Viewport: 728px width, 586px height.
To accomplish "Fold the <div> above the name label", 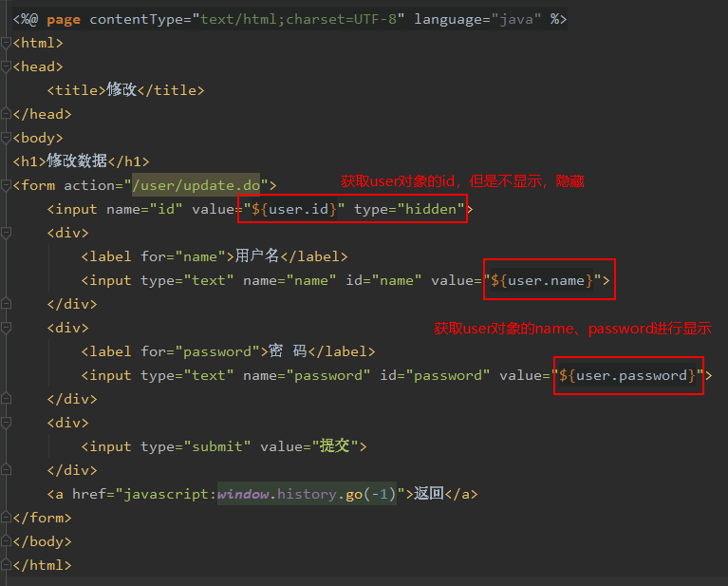I will pos(6,233).
